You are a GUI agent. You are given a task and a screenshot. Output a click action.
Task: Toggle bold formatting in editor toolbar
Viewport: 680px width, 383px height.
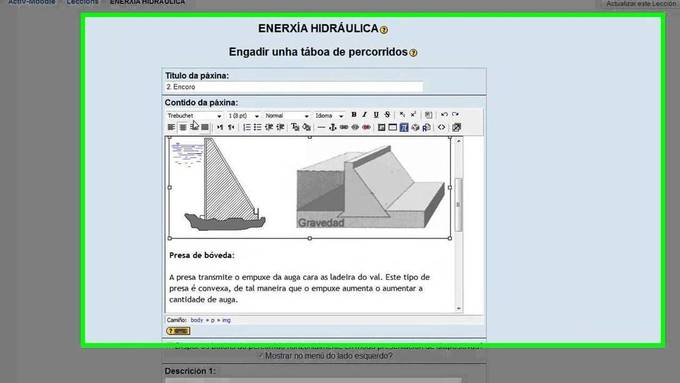pos(354,115)
